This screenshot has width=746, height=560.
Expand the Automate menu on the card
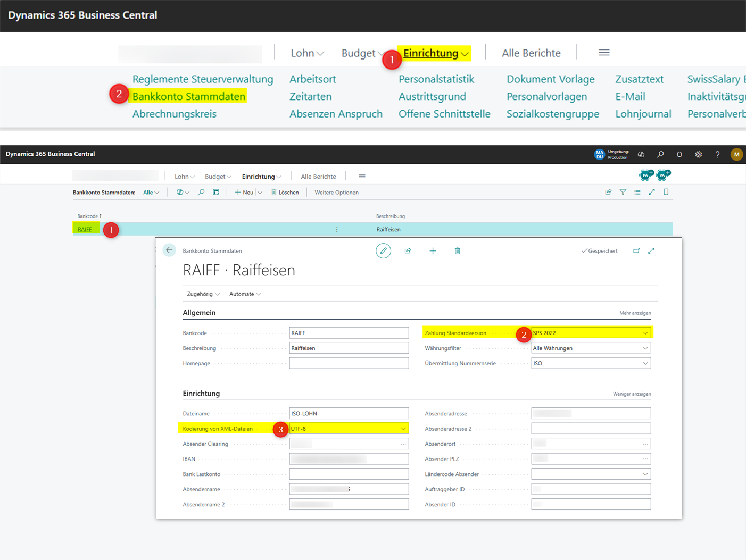245,294
